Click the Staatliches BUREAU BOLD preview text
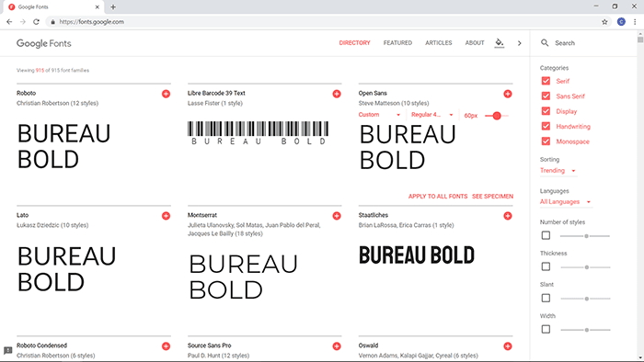The height and width of the screenshot is (362, 644). [417, 255]
